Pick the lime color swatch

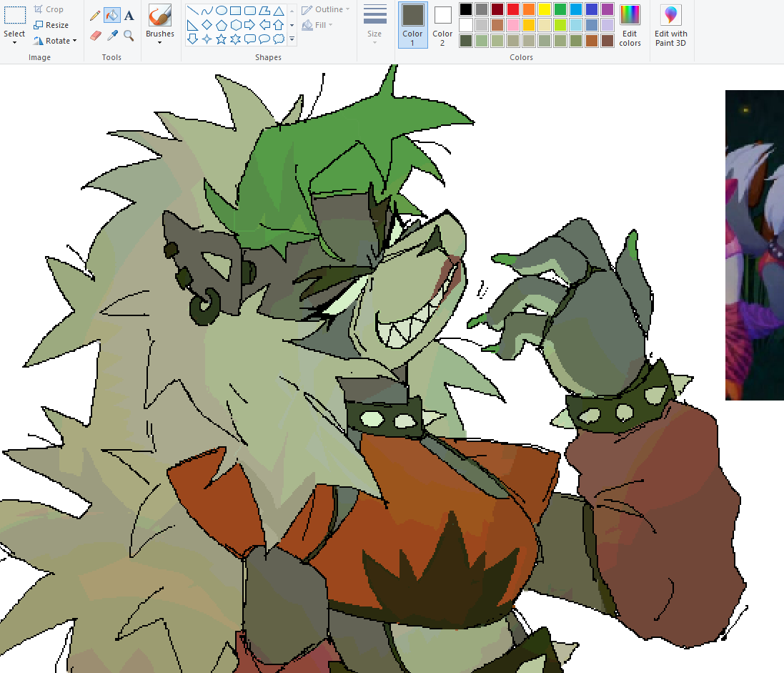[560, 25]
